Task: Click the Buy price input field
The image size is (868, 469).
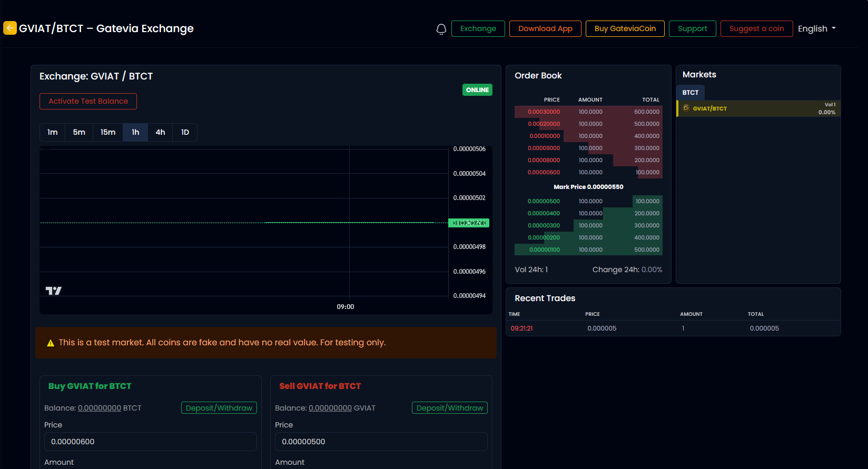Action: [x=151, y=442]
